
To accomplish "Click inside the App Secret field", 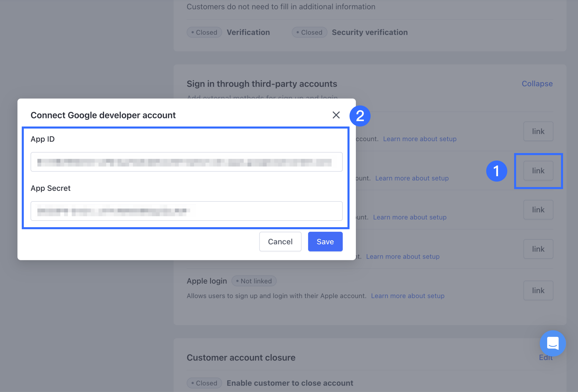I will coord(186,211).
